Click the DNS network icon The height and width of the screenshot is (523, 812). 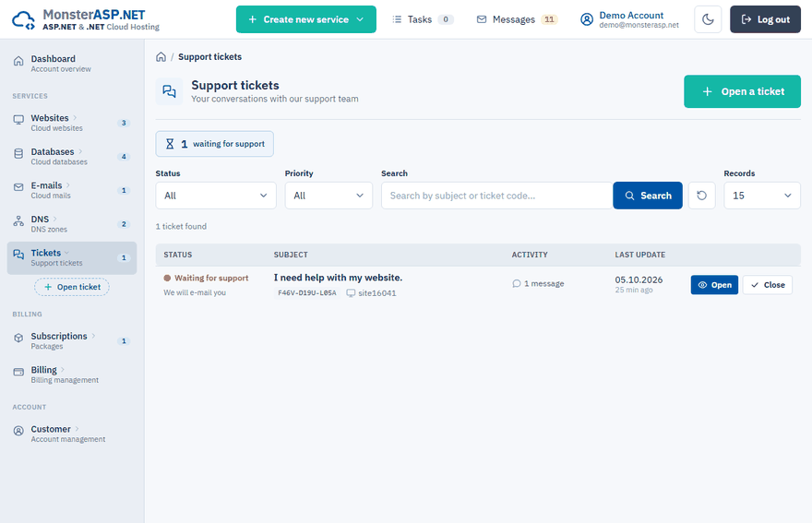[x=18, y=221]
